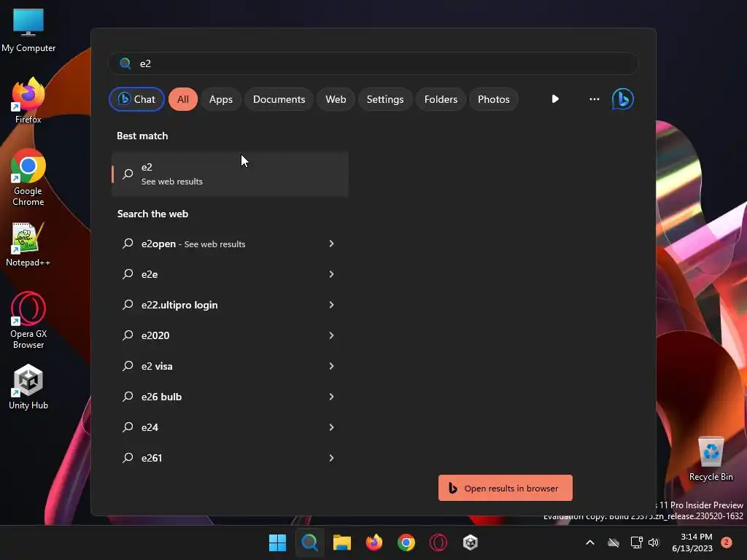Screen dimensions: 747x560
Task: Select the e26 bulb suggestion text
Action: [161, 397]
